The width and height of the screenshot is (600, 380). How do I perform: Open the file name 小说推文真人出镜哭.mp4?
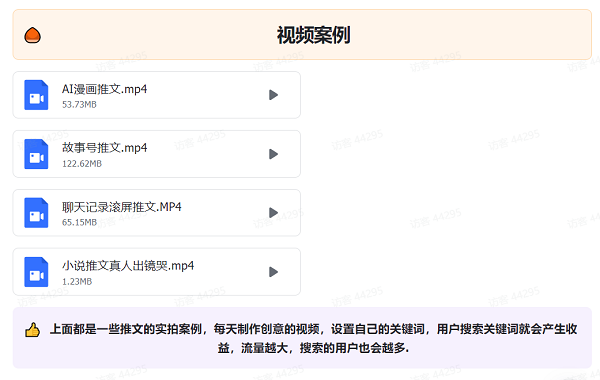[128, 266]
